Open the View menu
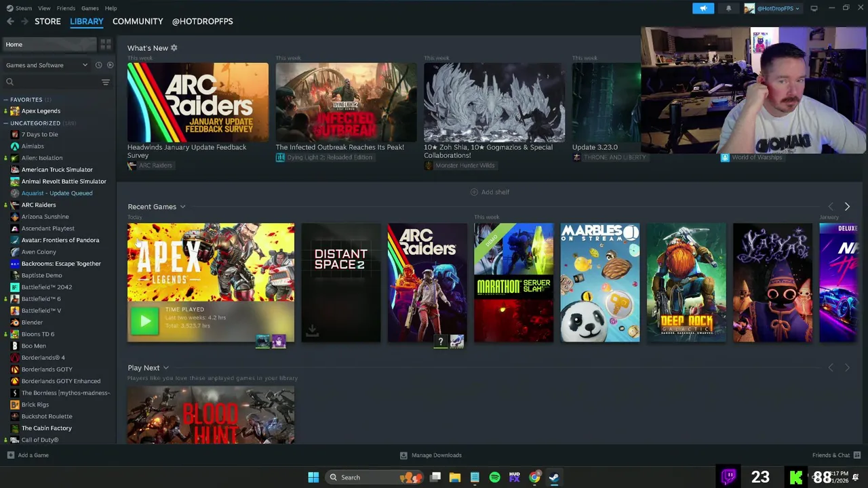Screen dimensions: 868x488 coord(44,8)
